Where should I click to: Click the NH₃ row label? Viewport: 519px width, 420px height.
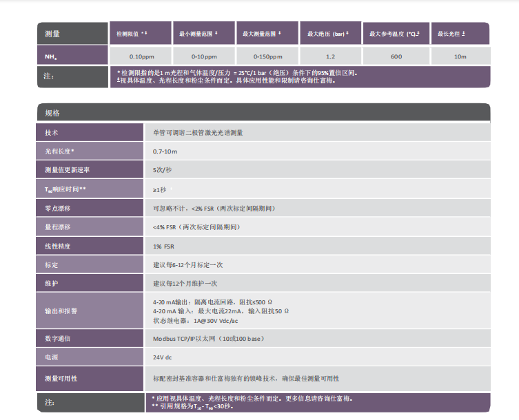coord(72,56)
